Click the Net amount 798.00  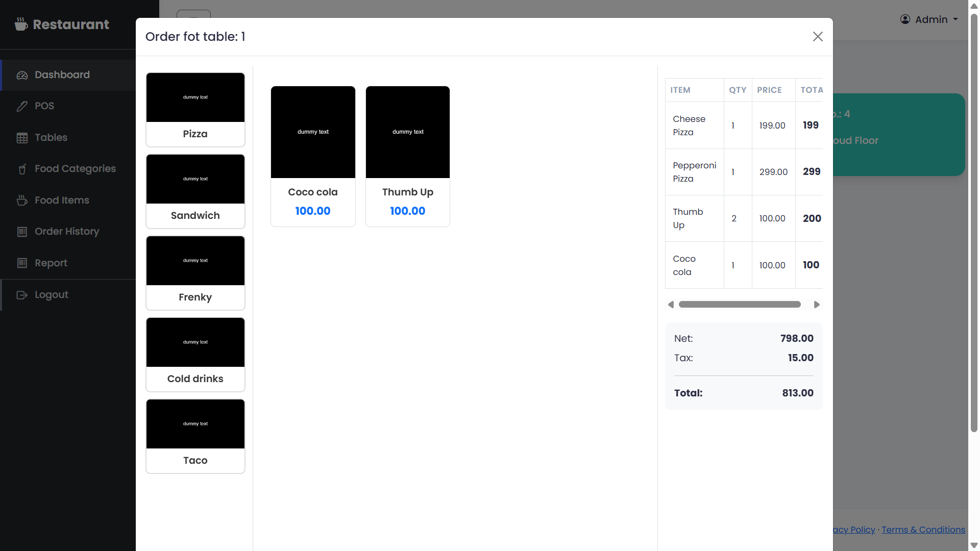(x=797, y=338)
